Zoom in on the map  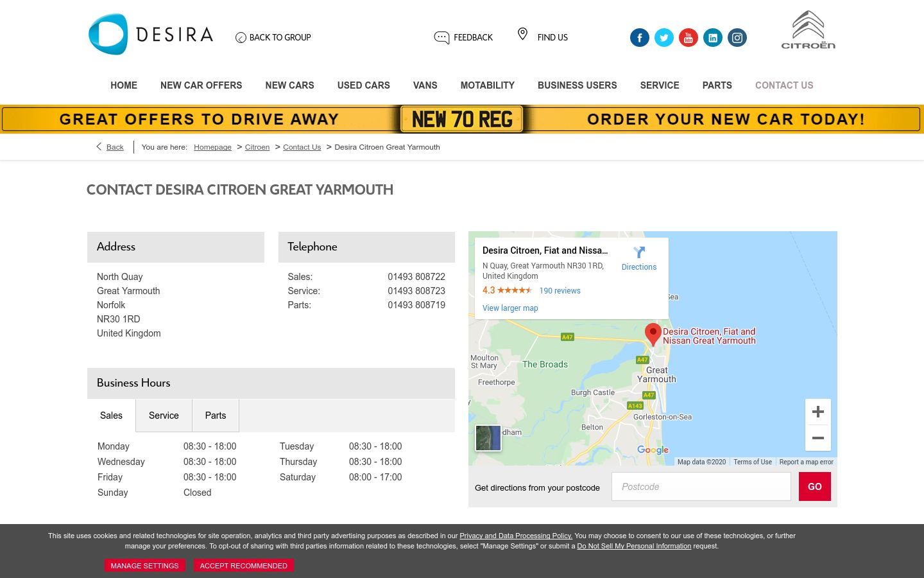818,412
